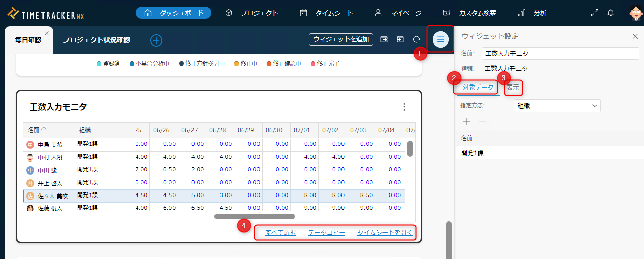644x259 pixels.
Task: Click the horizontal scrollbar in the 工数 table
Action: (x=254, y=217)
